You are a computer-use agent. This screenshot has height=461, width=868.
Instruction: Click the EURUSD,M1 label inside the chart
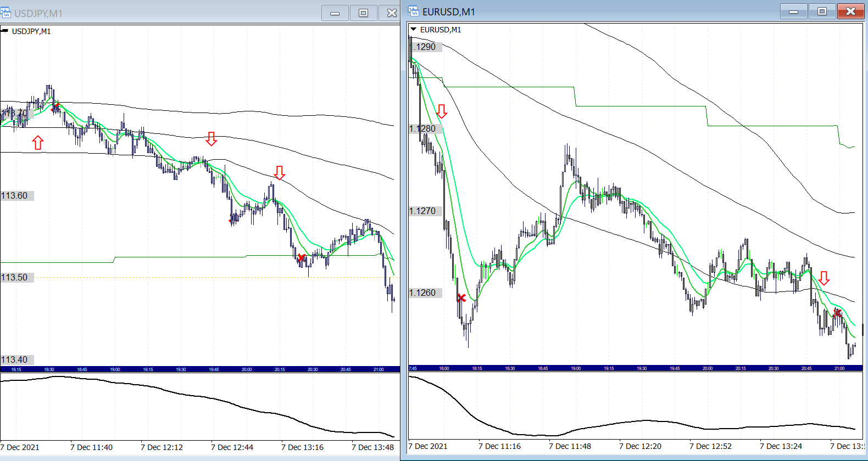[x=441, y=30]
